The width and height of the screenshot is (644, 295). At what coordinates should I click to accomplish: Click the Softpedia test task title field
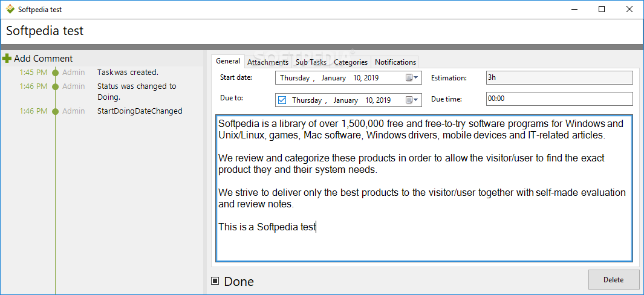point(322,31)
